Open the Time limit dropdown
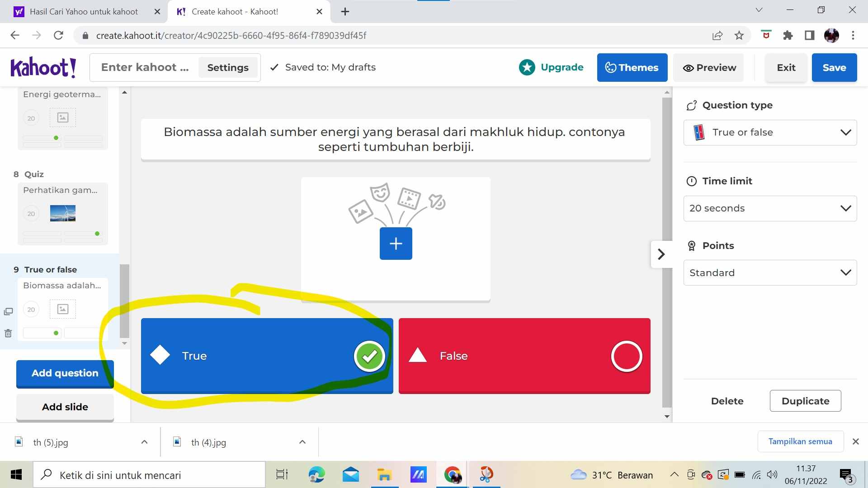The height and width of the screenshot is (488, 868). [770, 208]
